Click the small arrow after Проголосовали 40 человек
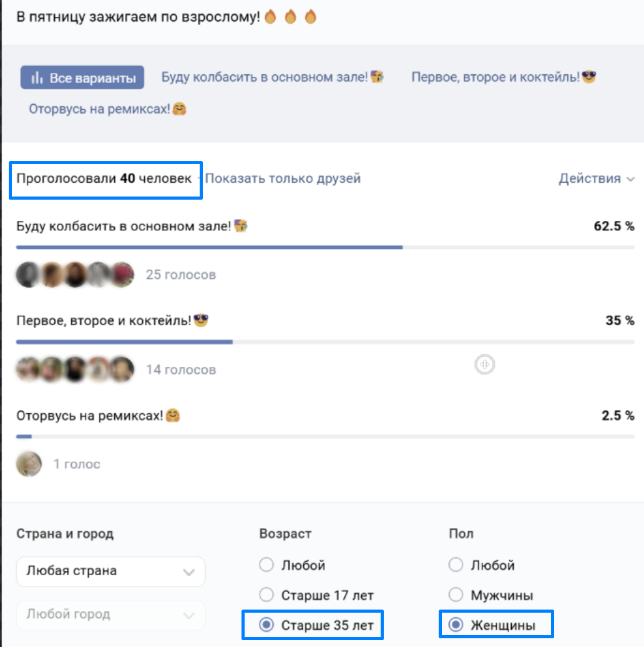The height and width of the screenshot is (647, 644). pyautogui.click(x=199, y=179)
